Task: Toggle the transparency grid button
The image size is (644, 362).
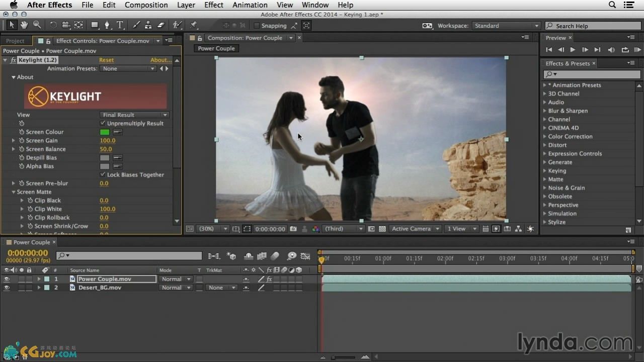Action: 382,229
